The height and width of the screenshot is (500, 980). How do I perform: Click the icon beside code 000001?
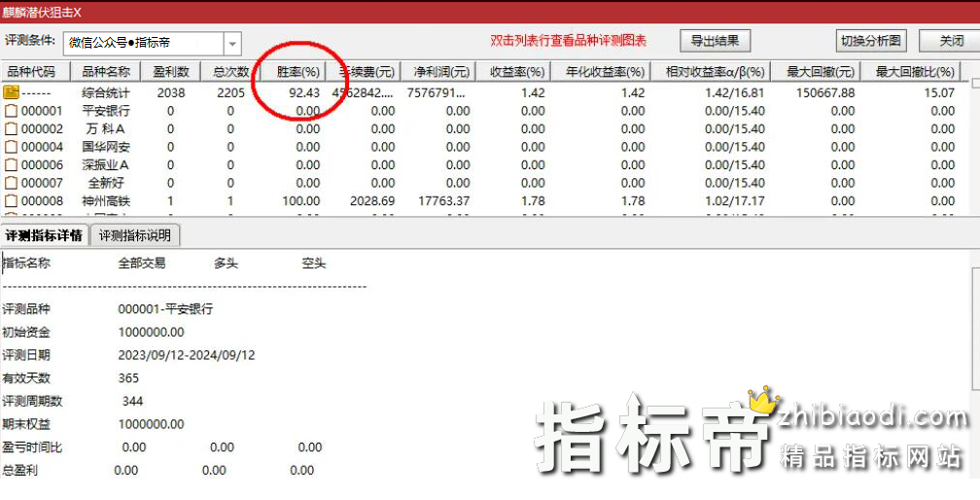tap(11, 111)
